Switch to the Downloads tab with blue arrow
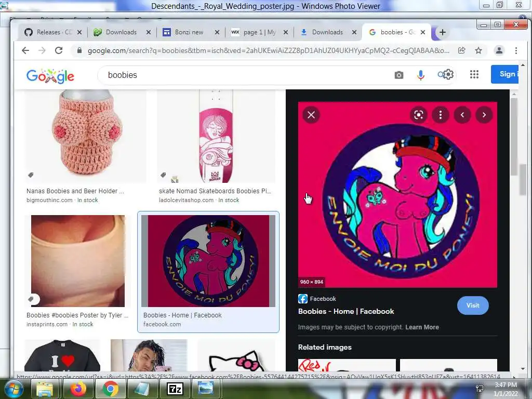The height and width of the screenshot is (399, 532). coord(327,32)
